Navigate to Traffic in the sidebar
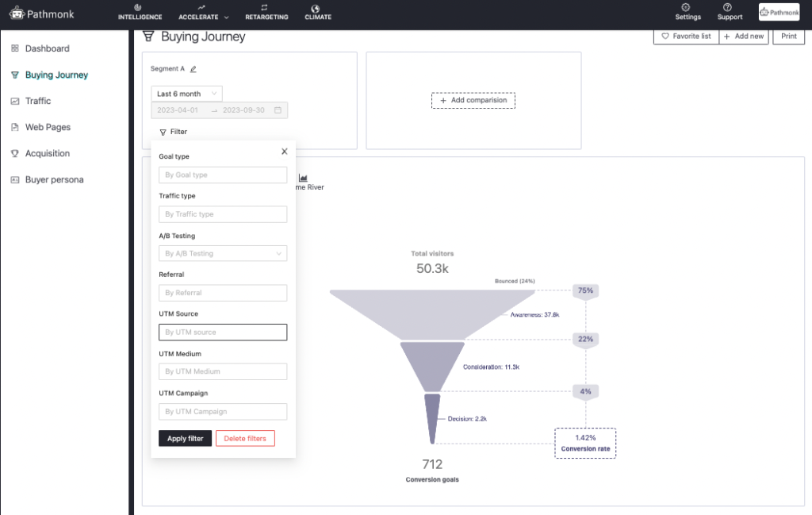This screenshot has width=812, height=515. 34,101
